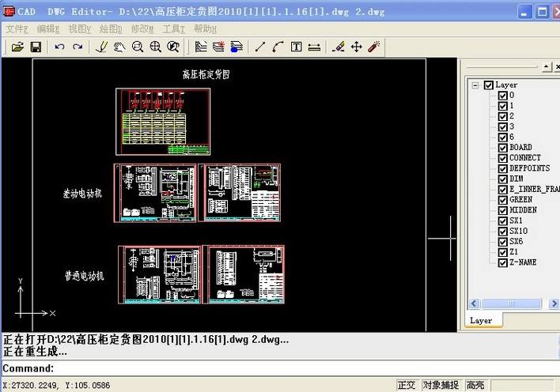The height and width of the screenshot is (392, 560).
Task: Select the Zoom window magnifier tool
Action: [138, 47]
